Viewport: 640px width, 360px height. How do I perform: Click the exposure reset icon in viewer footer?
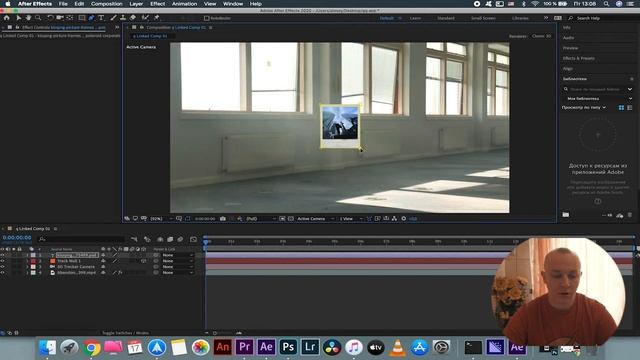(x=404, y=219)
